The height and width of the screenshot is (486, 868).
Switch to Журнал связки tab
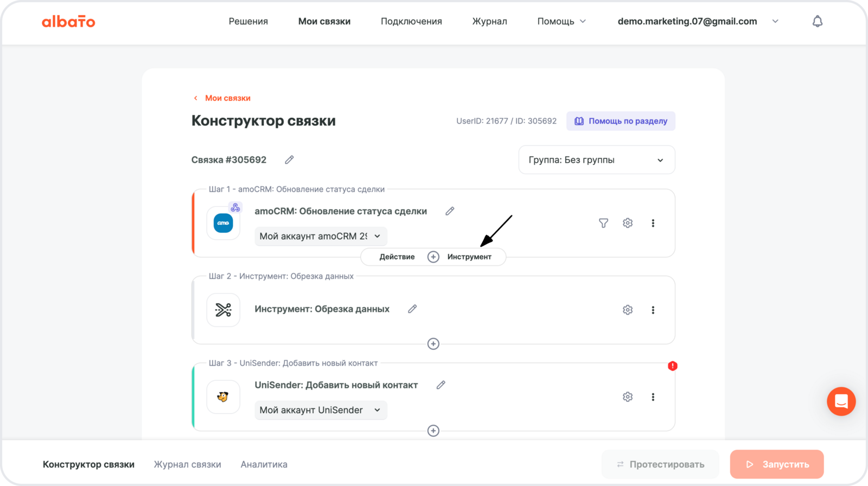point(187,464)
